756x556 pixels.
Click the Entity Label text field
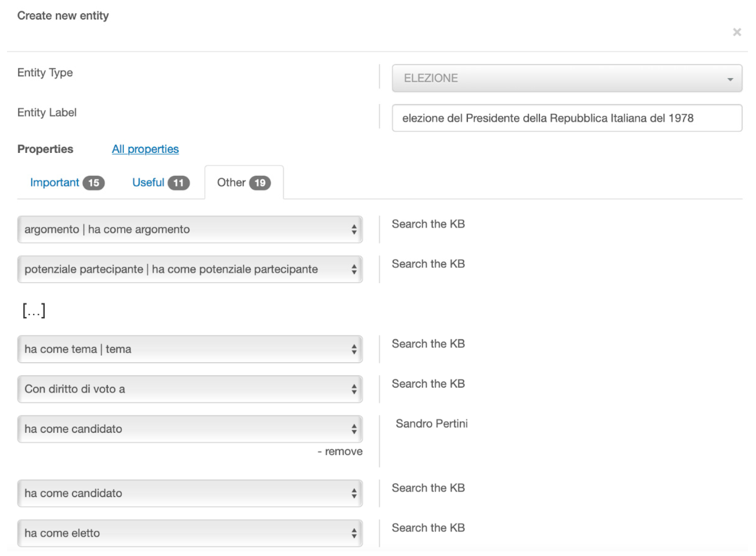(567, 118)
